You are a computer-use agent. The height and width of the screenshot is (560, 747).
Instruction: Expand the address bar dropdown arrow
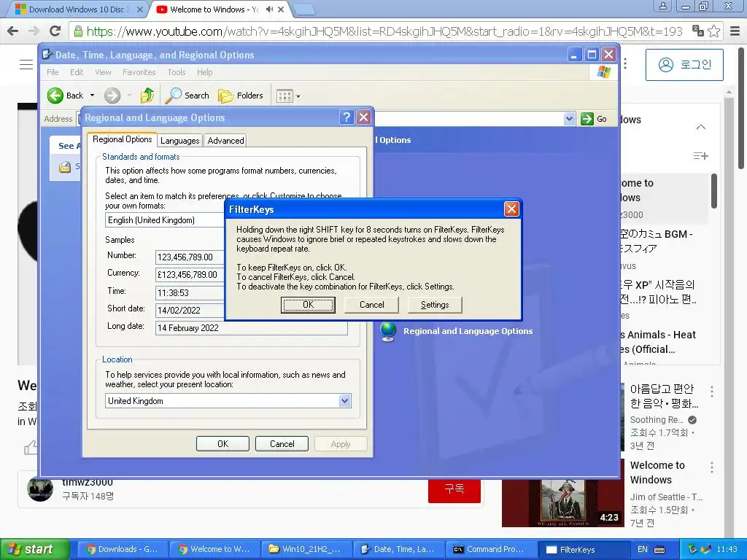[569, 119]
